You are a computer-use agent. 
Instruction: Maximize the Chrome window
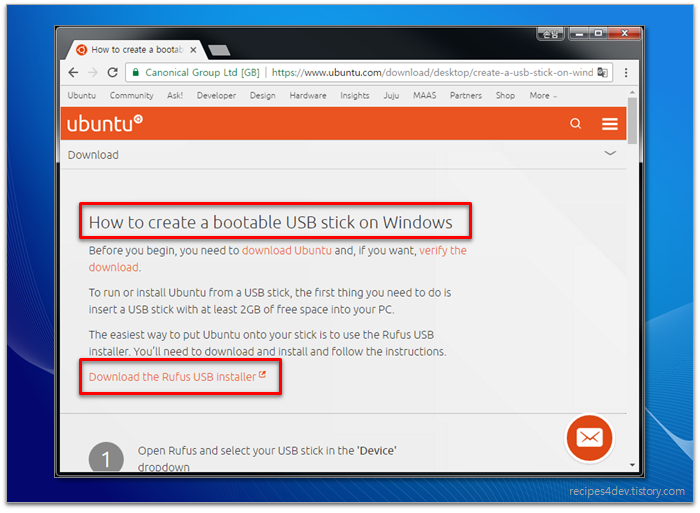point(598,34)
